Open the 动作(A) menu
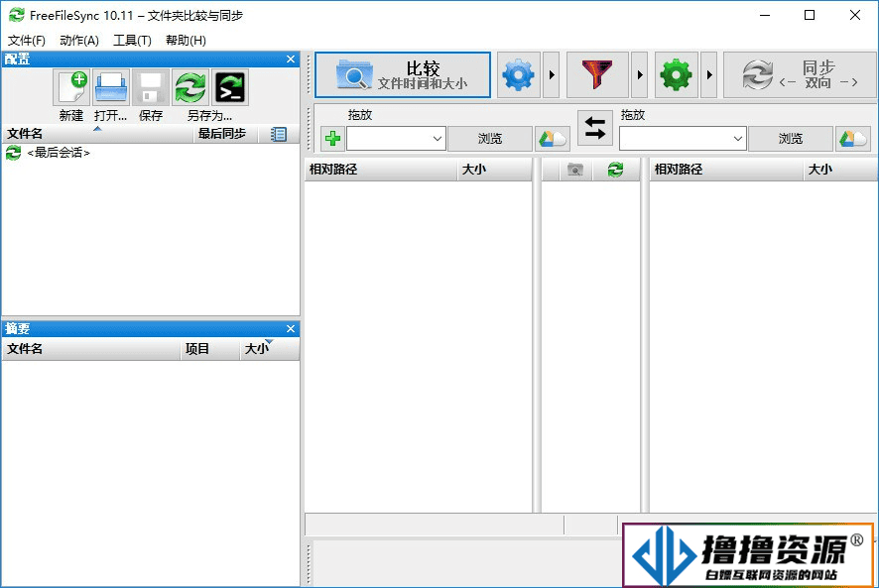Viewport: 879px width, 588px height. (x=79, y=41)
